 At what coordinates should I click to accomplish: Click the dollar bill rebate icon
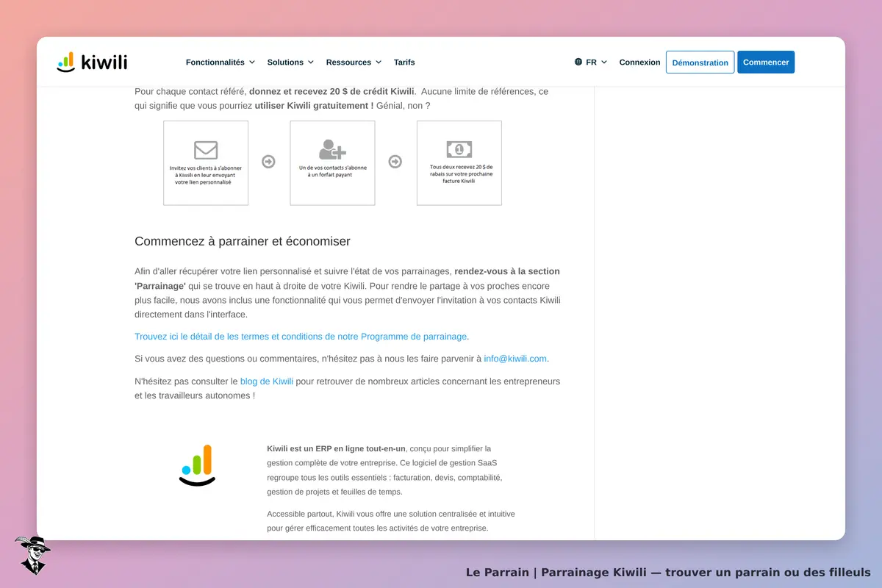(459, 149)
